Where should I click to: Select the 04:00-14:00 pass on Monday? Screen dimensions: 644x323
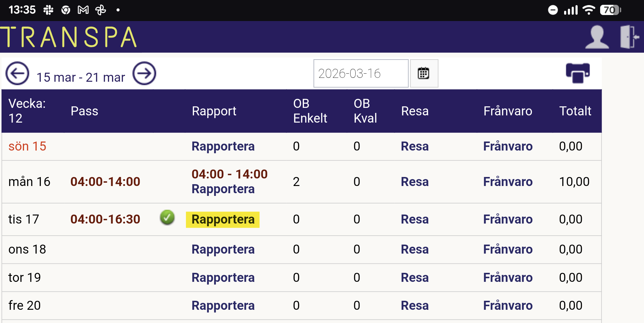105,182
